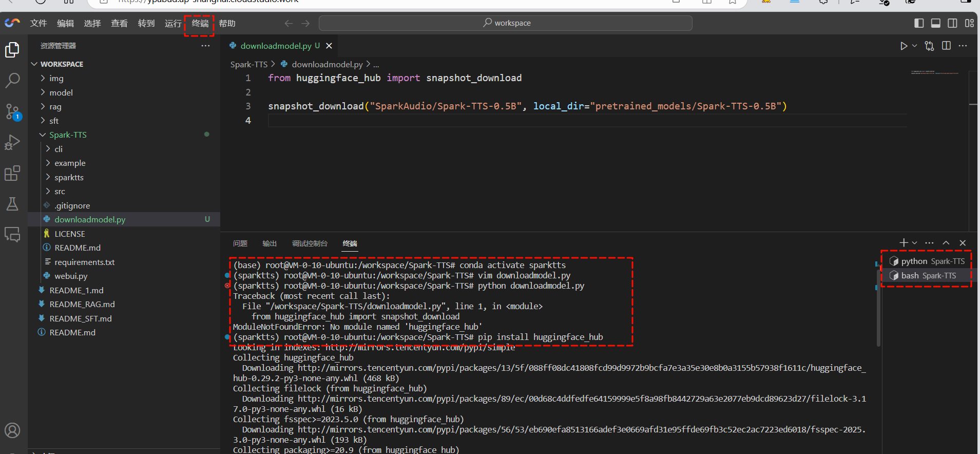Switch to the 调试控制台 panel tab
The height and width of the screenshot is (454, 980).
coord(310,243)
